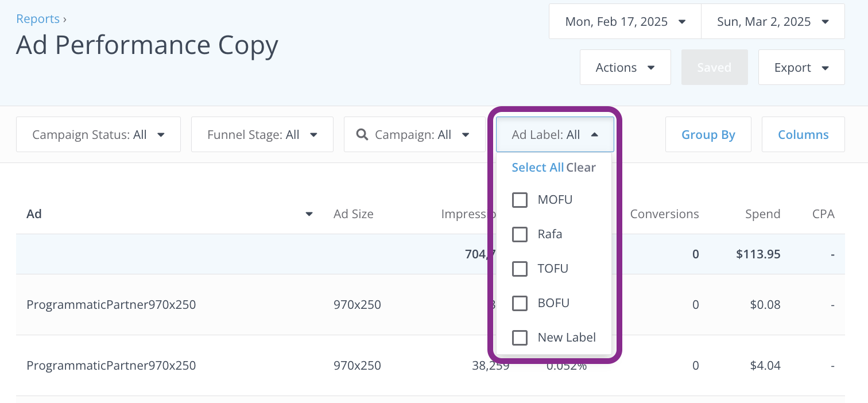Select the New Label checkbox
The image size is (868, 403).
coord(520,338)
